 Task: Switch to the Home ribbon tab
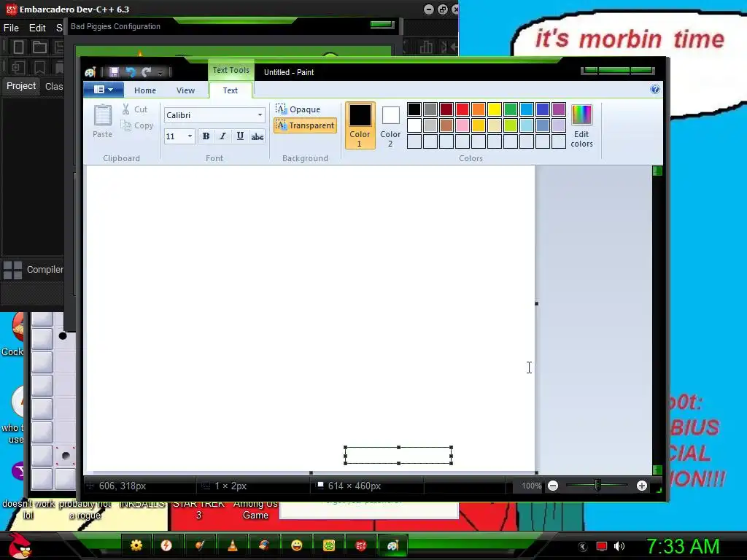tap(145, 90)
